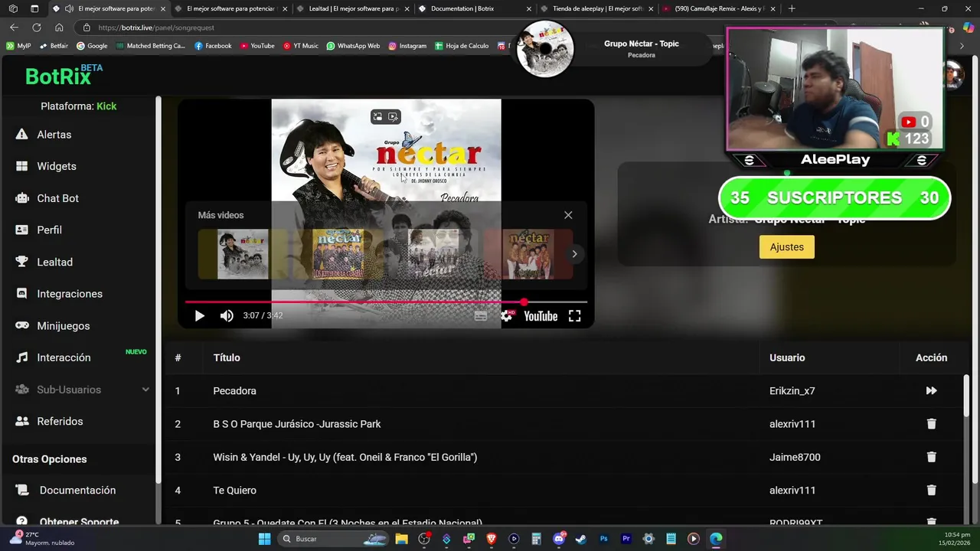Click the Usuario column header
980x551 pixels.
[787, 358]
